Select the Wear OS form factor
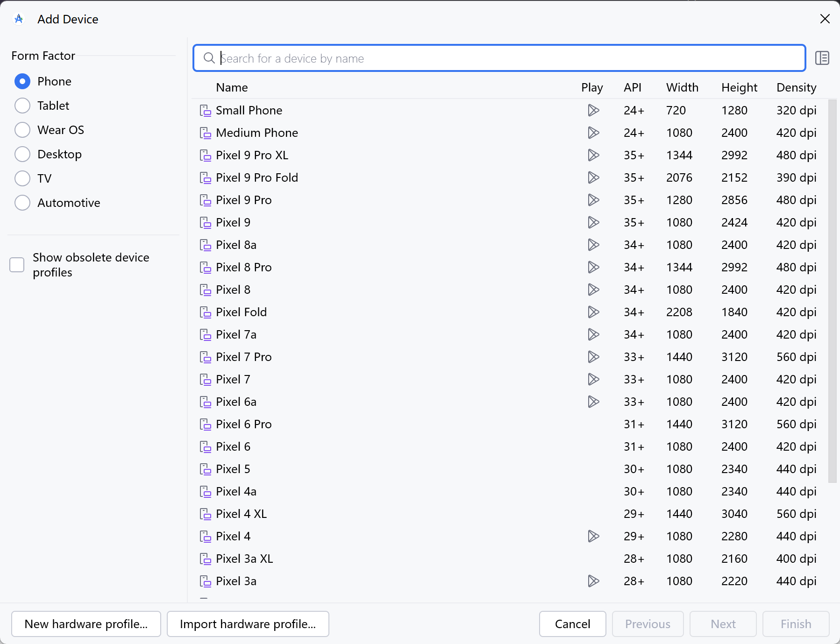The width and height of the screenshot is (840, 644). pos(22,130)
